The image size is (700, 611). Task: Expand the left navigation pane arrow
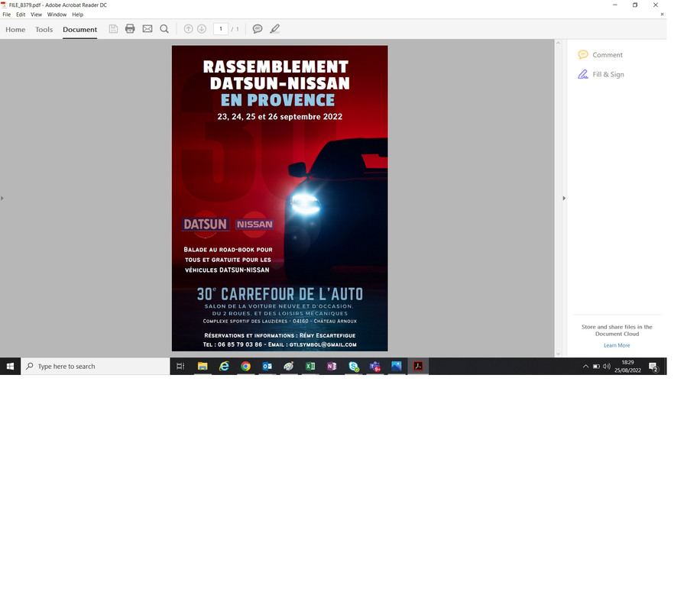point(2,198)
